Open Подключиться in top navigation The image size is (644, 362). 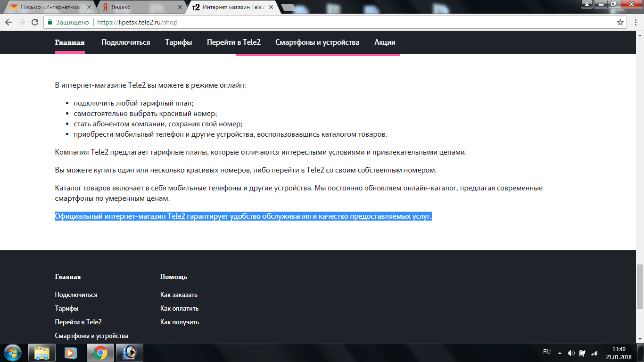[x=126, y=42]
